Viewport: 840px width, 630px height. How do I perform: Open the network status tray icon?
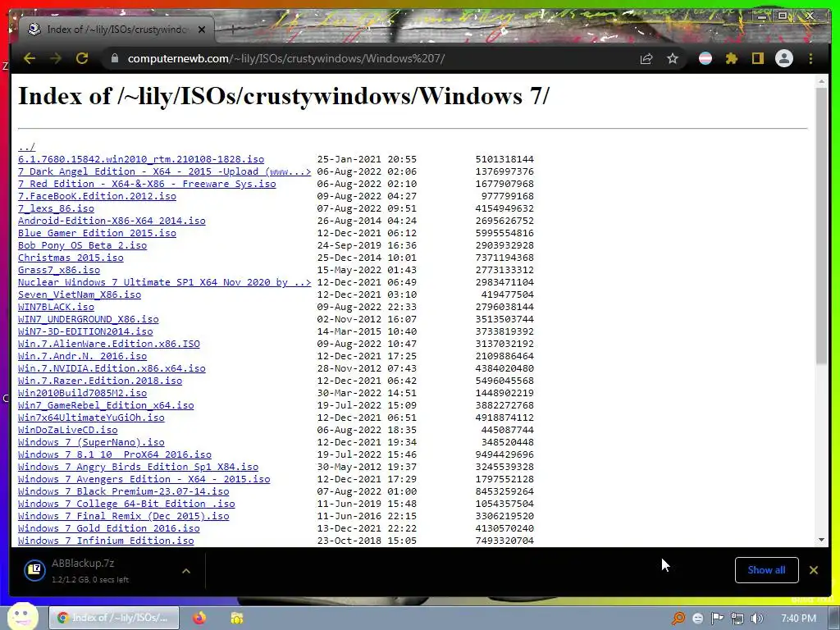click(x=737, y=619)
